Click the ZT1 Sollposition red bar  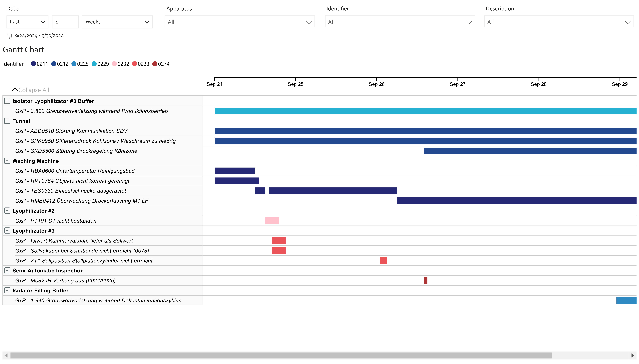pos(383,261)
